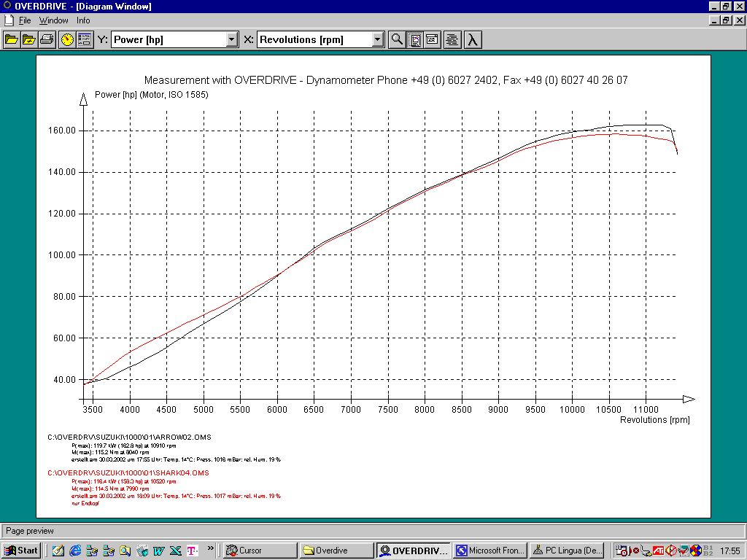Switch to PC Lingua taskbar button
The height and width of the screenshot is (560, 747).
(567, 551)
